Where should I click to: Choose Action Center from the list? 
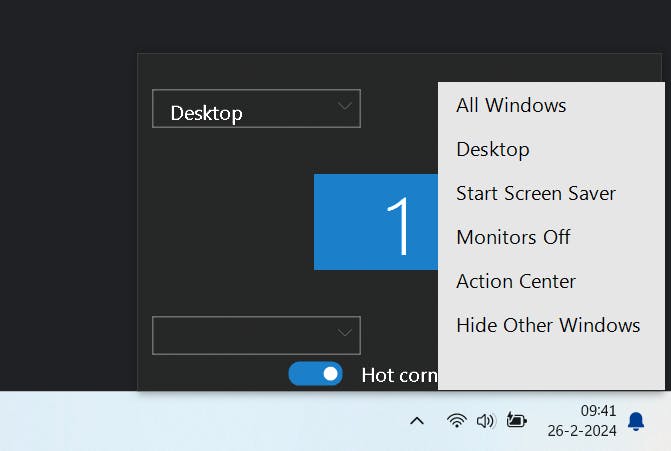point(516,281)
